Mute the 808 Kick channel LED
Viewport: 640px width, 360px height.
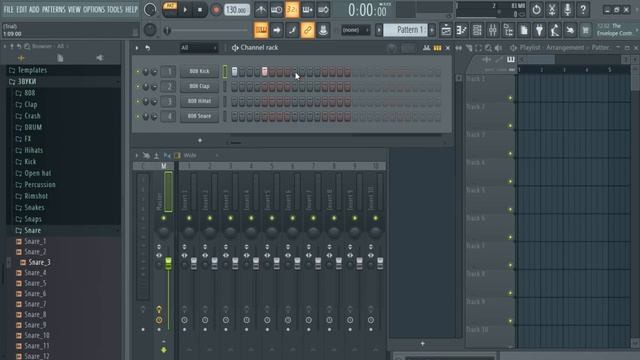click(x=138, y=71)
